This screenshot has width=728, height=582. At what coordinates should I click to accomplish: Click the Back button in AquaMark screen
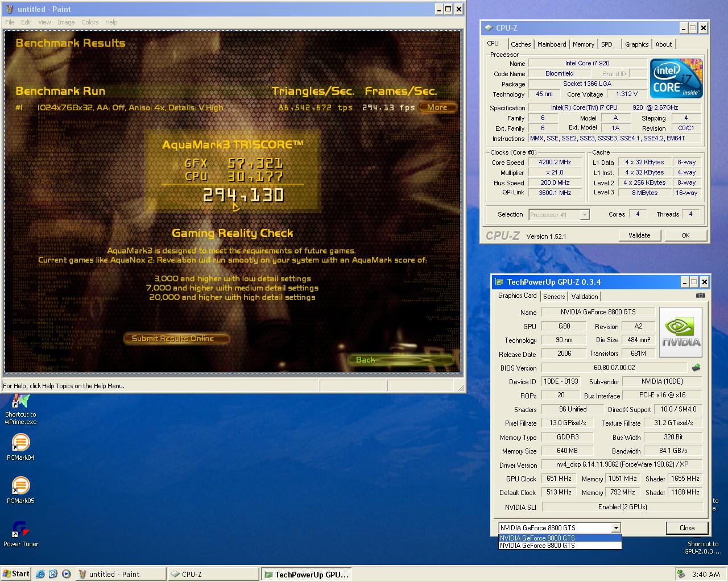point(400,360)
